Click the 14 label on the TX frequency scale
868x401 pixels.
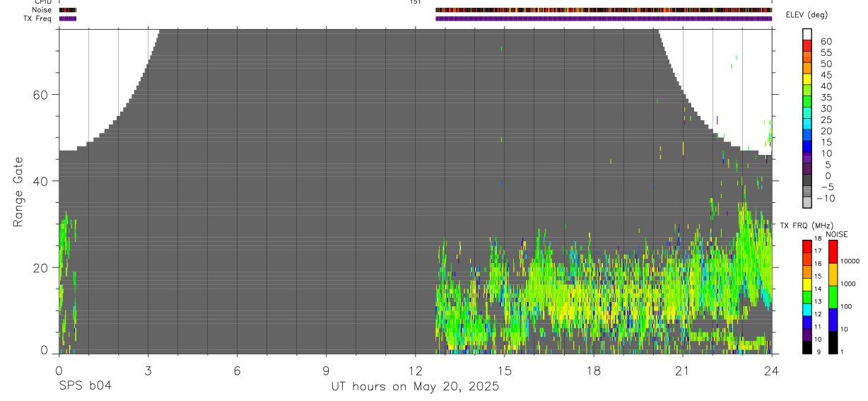coord(817,289)
